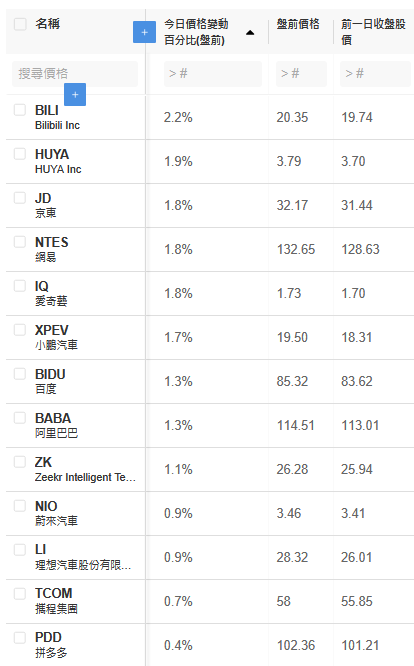The height and width of the screenshot is (666, 414).
Task: Sort by 名稱 column header
Action: click(48, 24)
